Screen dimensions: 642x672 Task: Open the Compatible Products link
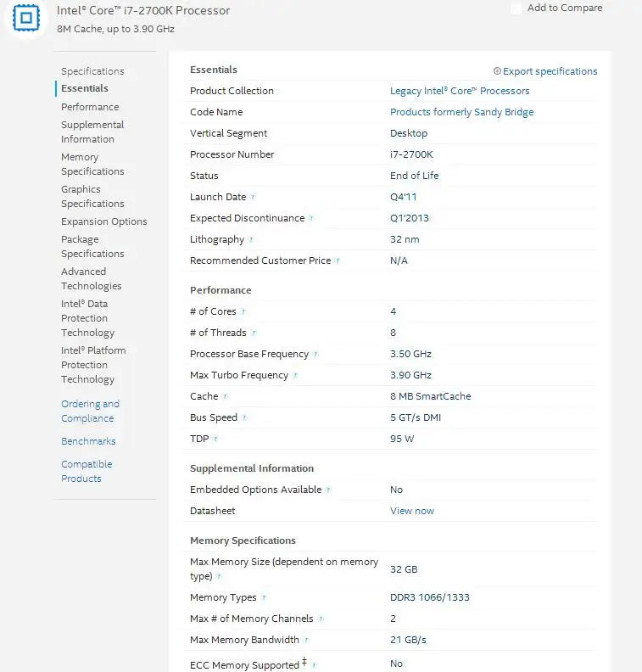[87, 472]
